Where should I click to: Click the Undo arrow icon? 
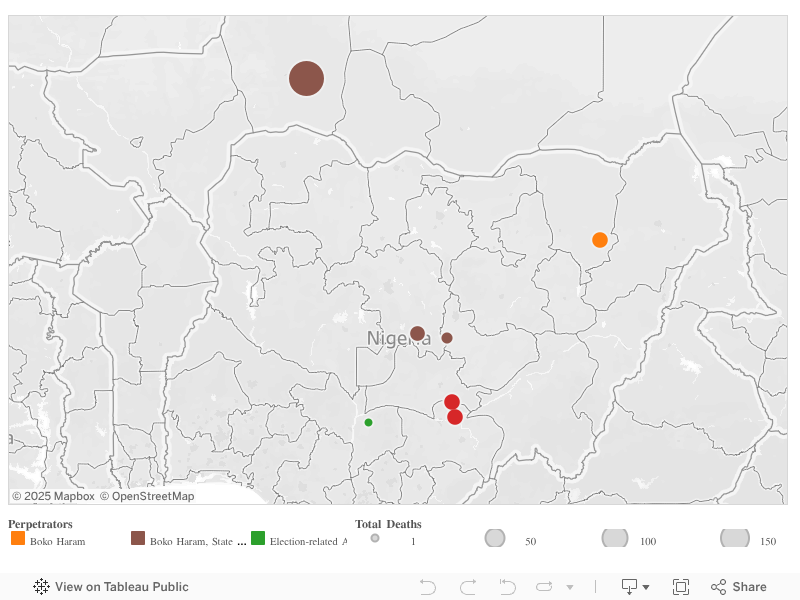[x=428, y=587]
